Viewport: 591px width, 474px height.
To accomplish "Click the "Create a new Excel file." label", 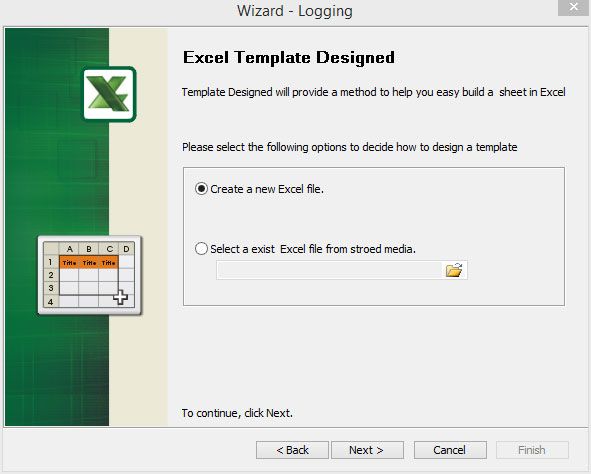I will point(267,189).
